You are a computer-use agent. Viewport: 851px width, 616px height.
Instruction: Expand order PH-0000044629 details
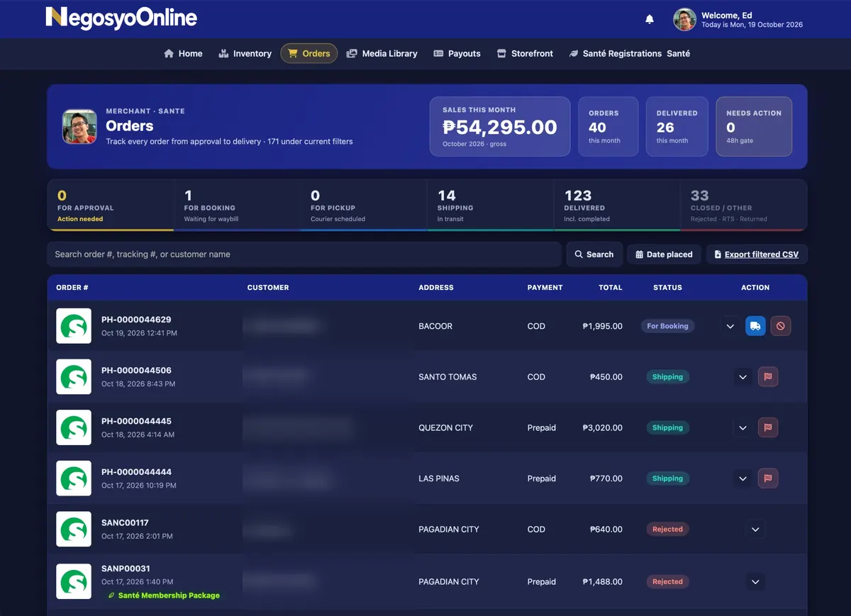[x=730, y=326]
